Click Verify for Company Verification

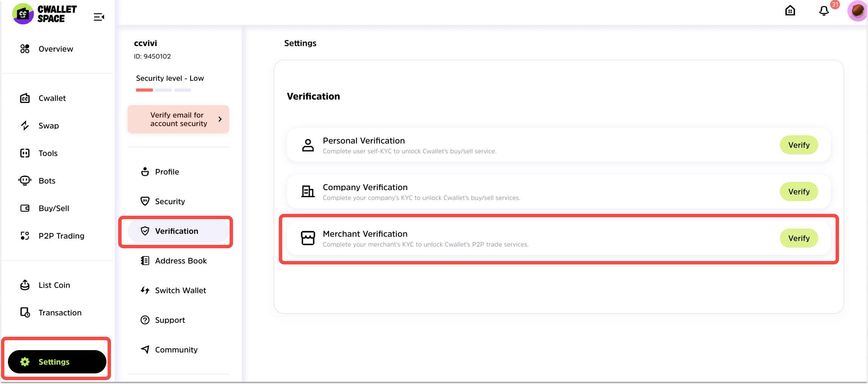tap(799, 192)
